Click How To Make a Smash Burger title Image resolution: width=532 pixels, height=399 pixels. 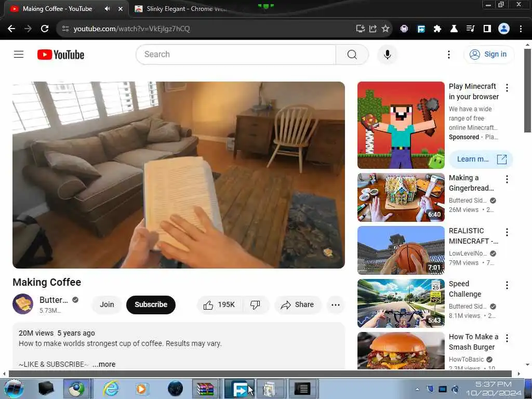click(473, 342)
